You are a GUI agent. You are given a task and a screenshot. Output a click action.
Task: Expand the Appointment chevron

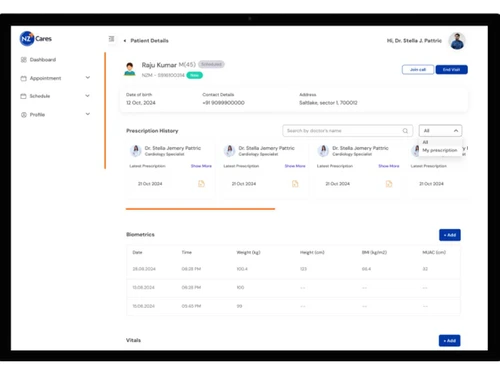(x=88, y=78)
